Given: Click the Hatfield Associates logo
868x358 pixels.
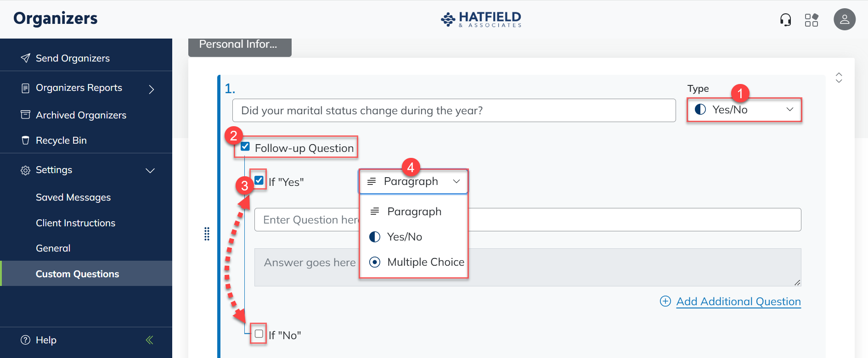Looking at the screenshot, I should tap(481, 19).
